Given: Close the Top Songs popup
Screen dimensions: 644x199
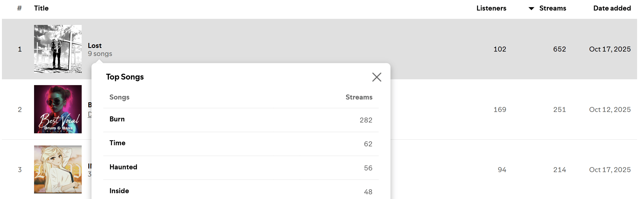Looking at the screenshot, I should pos(377,77).
